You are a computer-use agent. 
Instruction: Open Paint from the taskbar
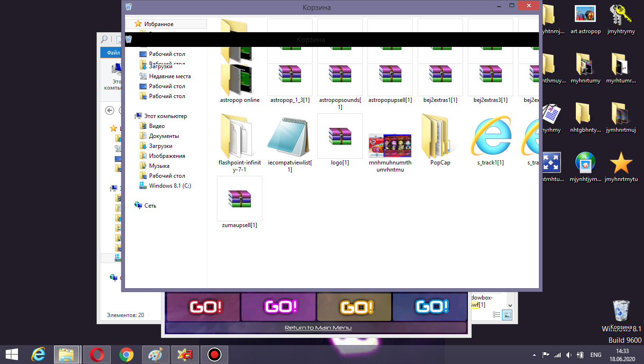click(x=155, y=354)
